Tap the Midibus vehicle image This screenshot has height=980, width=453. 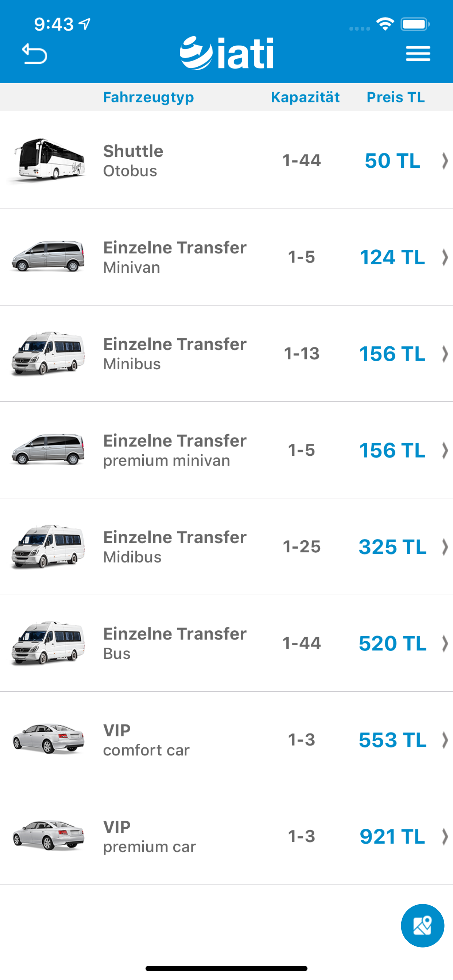[x=48, y=547]
